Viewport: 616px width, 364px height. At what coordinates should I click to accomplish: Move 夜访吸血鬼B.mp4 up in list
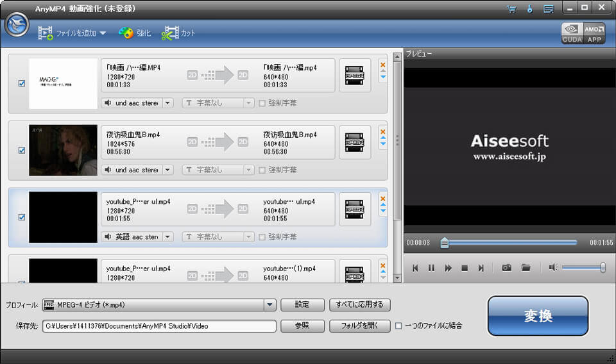[382, 138]
